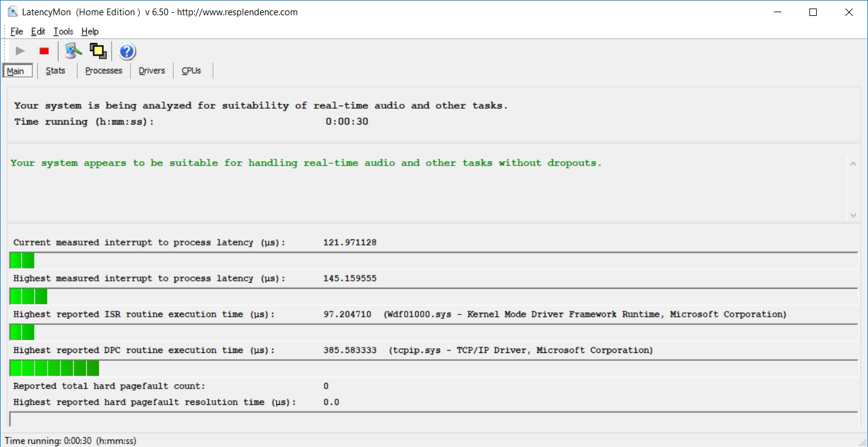
Task: Click the LatencyMon title bar app icon
Action: [x=12, y=12]
